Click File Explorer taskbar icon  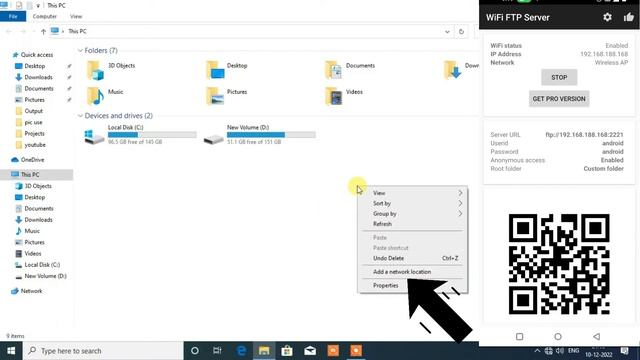pyautogui.click(x=264, y=351)
